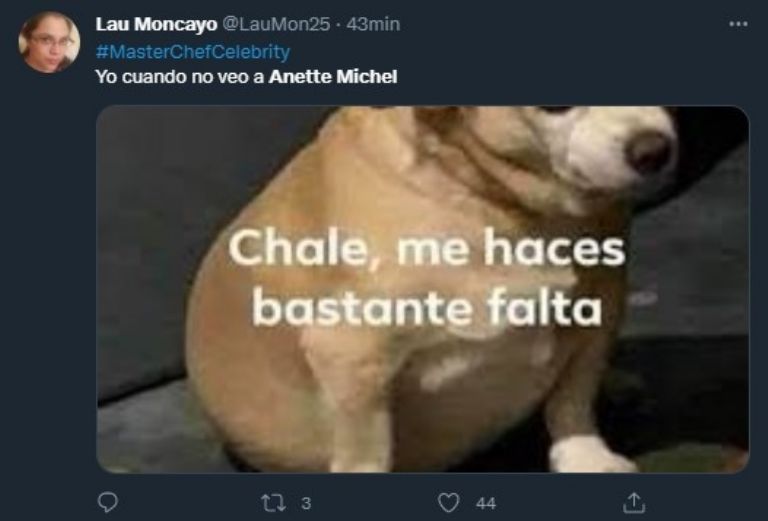Open the tweet via the 43min timestamp

coord(373,24)
